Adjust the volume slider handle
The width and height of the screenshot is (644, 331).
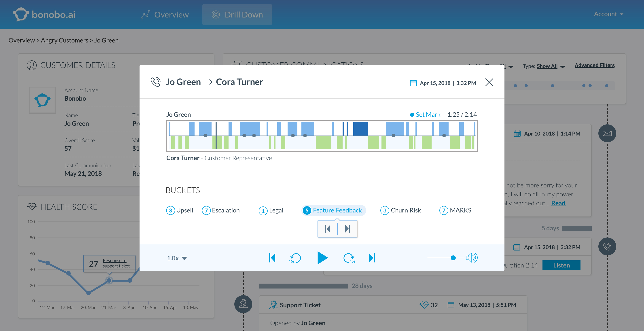pyautogui.click(x=453, y=258)
